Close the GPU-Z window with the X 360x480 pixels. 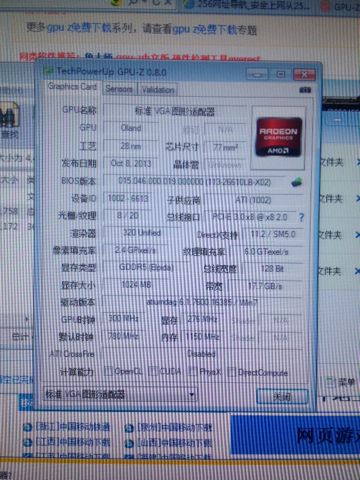(304, 74)
